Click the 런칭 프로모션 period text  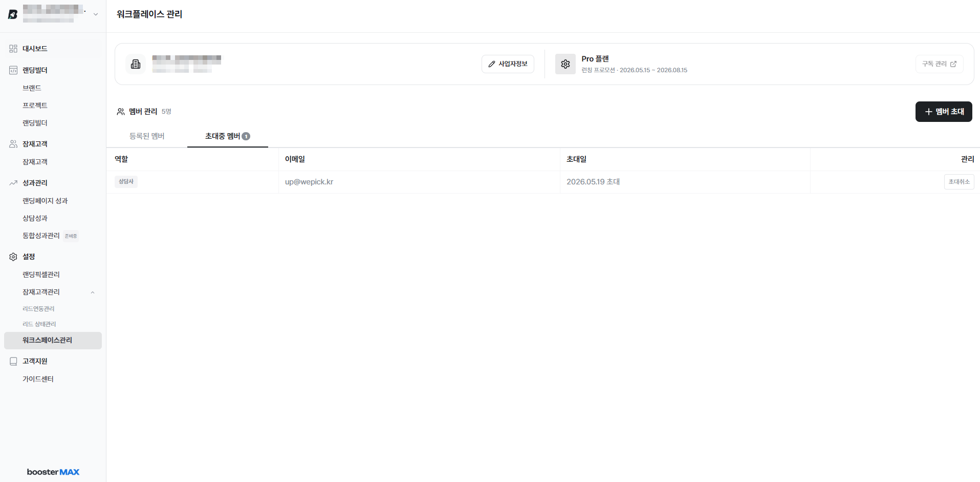coord(634,70)
